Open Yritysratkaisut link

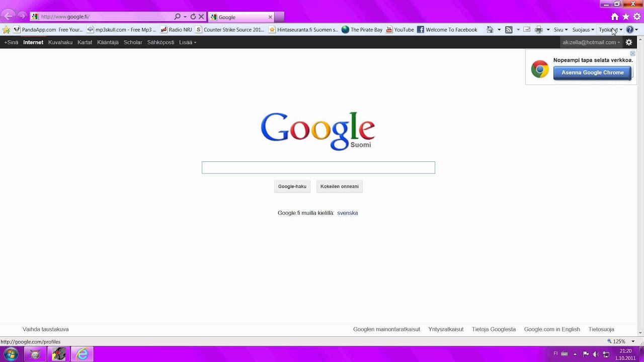[446, 329]
